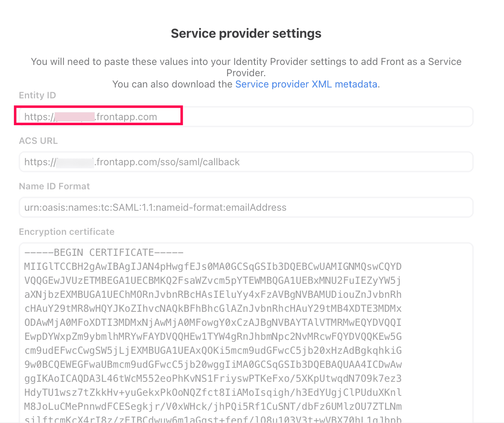Click certificate line starting with MIIGlTCCBH2g

pos(213,267)
